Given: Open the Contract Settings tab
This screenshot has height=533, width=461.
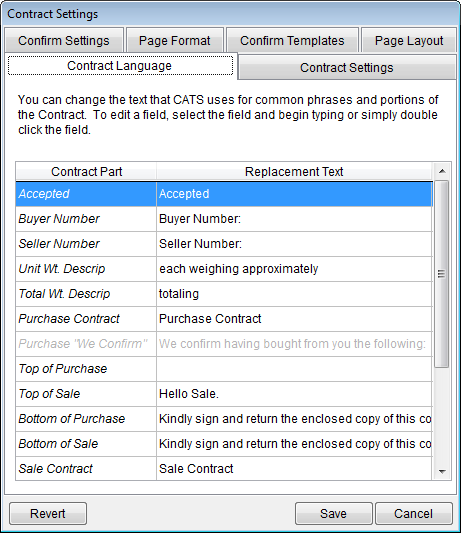Looking at the screenshot, I should click(x=347, y=67).
